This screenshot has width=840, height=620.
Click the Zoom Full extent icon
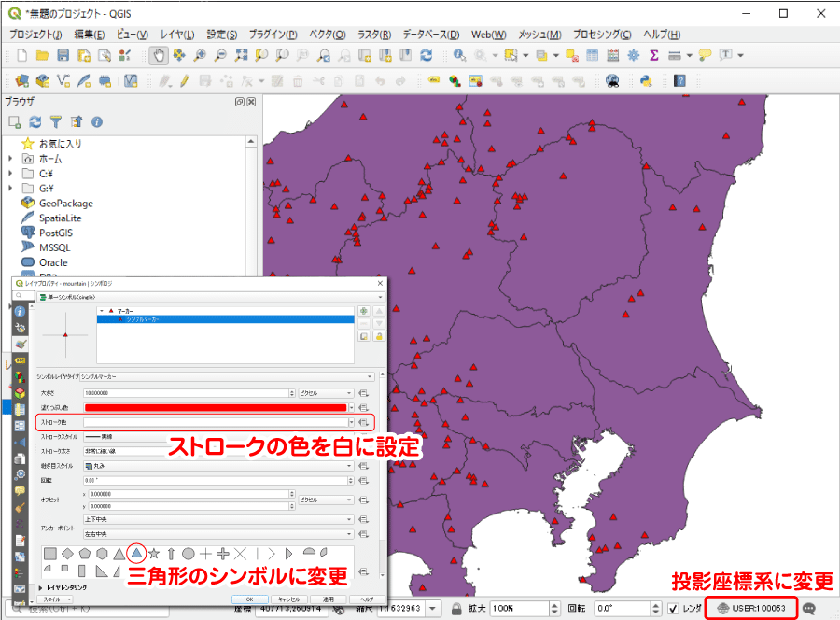click(x=241, y=55)
